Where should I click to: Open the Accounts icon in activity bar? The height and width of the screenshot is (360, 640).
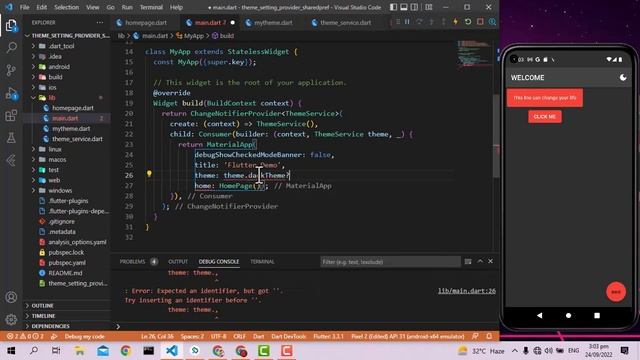(x=11, y=297)
